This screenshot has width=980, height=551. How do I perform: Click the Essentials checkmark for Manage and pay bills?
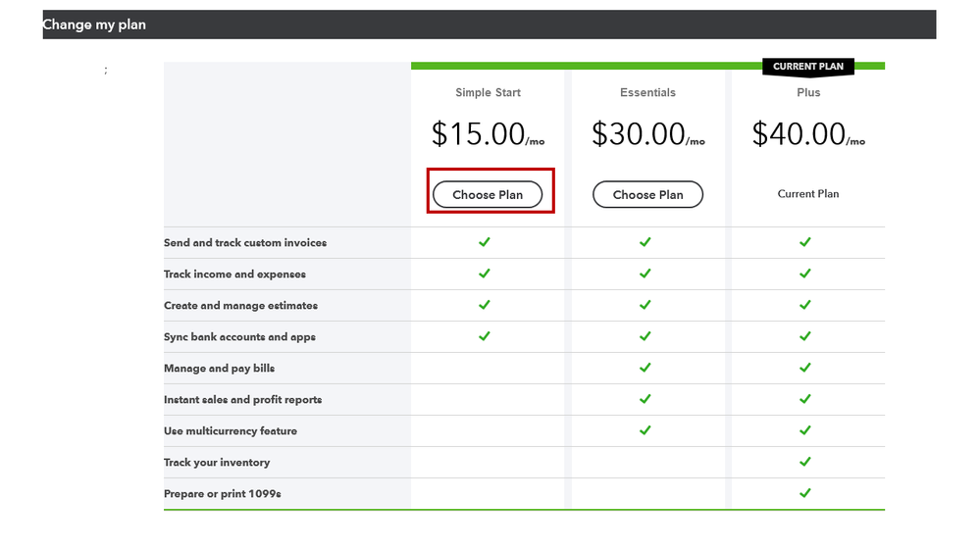tap(645, 368)
